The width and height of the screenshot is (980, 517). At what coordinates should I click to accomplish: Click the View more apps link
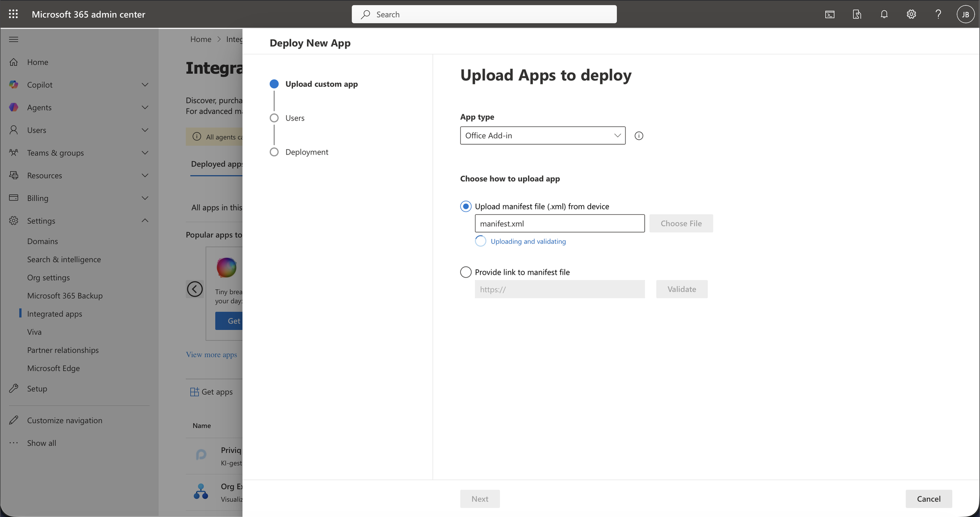click(211, 354)
